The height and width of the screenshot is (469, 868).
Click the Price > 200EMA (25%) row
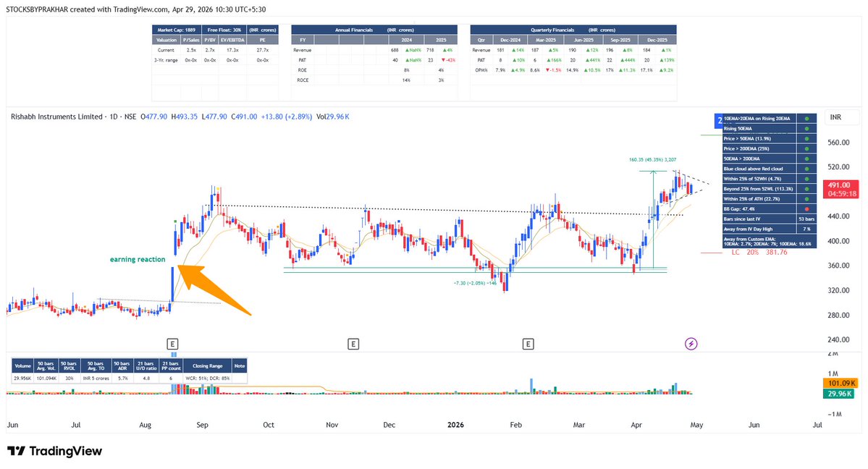coord(770,148)
